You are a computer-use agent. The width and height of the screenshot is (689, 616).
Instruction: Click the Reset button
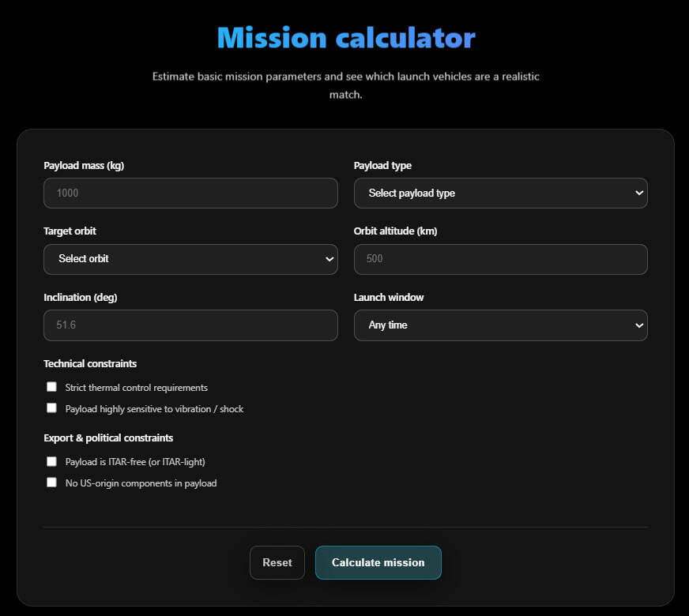point(277,562)
